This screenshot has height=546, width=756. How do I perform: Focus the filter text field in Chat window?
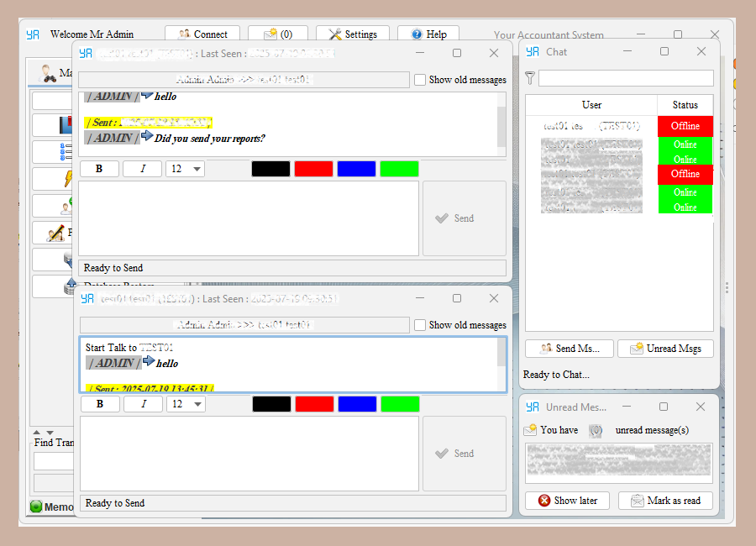click(626, 78)
